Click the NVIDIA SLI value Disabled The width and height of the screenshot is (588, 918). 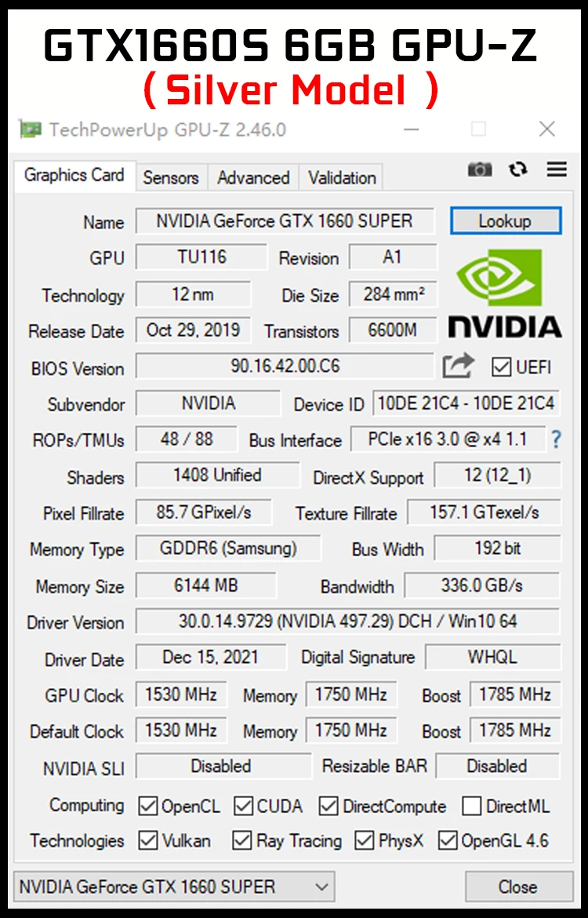[x=223, y=766]
